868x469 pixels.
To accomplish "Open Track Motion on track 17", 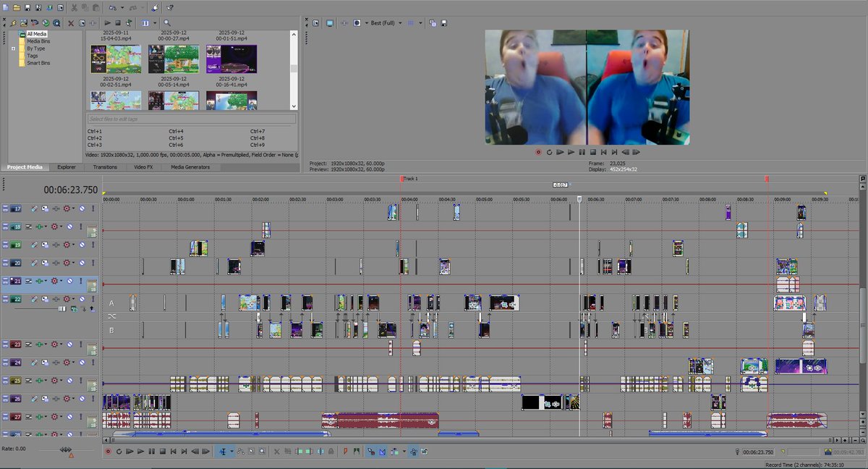I will (x=45, y=208).
